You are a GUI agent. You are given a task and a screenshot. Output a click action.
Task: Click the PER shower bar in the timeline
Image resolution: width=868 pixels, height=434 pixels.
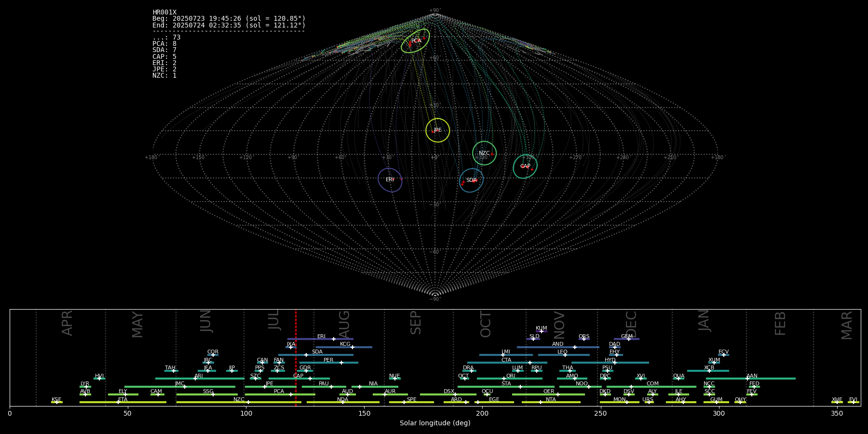click(x=328, y=363)
